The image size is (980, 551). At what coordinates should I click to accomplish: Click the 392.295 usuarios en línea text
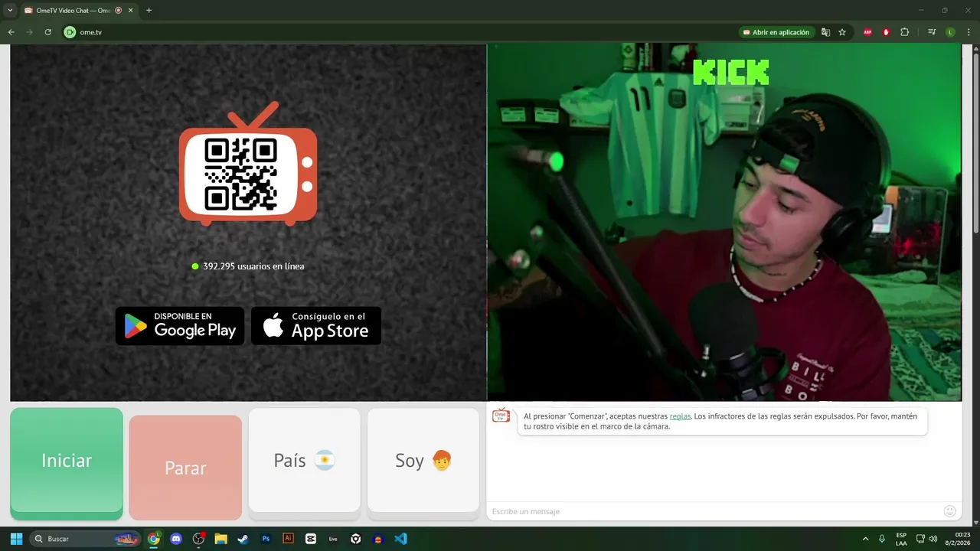[x=253, y=266]
